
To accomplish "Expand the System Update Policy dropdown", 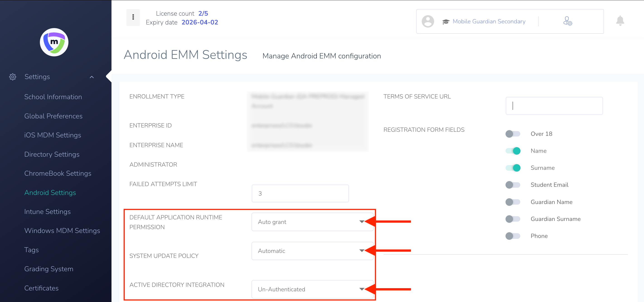I will (312, 251).
